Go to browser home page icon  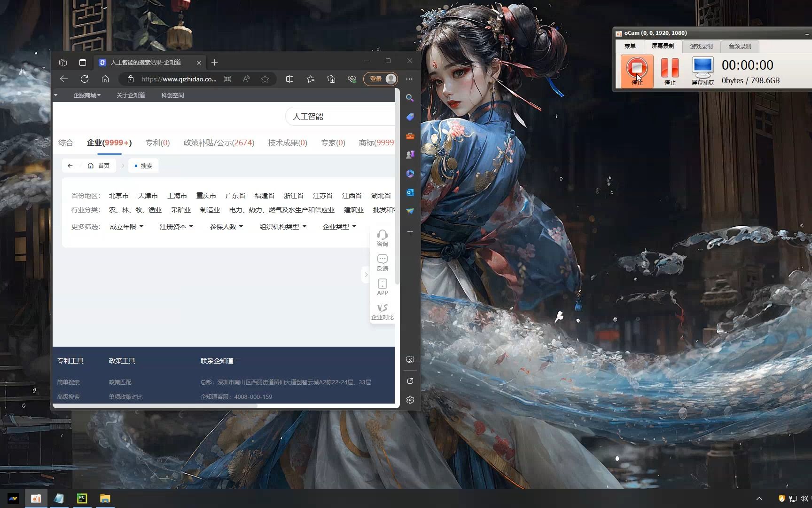(105, 79)
